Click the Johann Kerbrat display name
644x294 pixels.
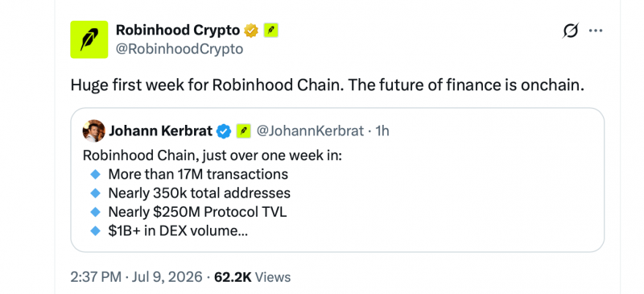pyautogui.click(x=160, y=131)
